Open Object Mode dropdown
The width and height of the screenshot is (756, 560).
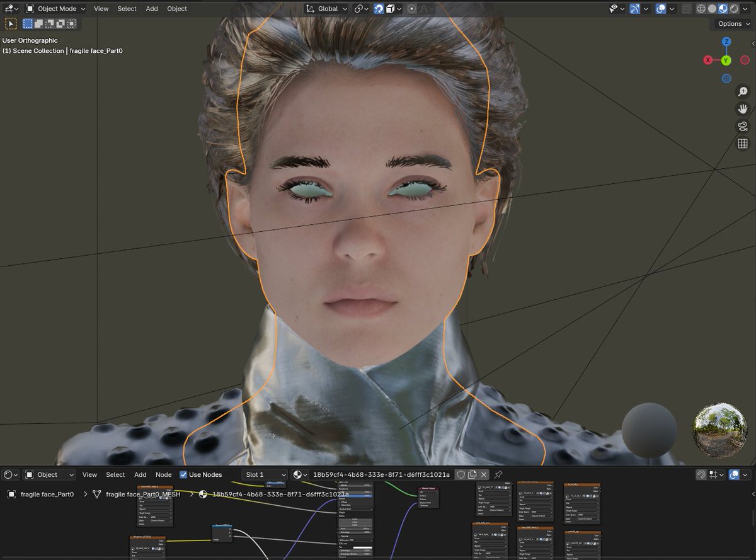tap(55, 9)
